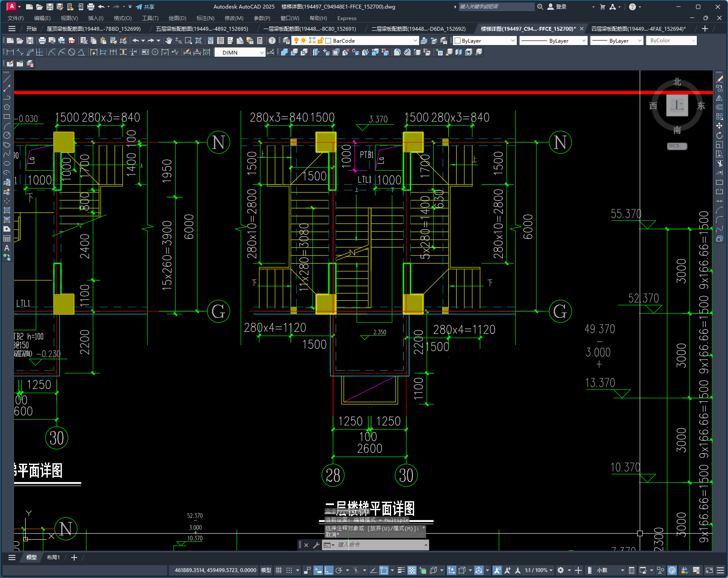The image size is (728, 578).
Task: Select the Arc Length dimension tool
Action: (30, 52)
